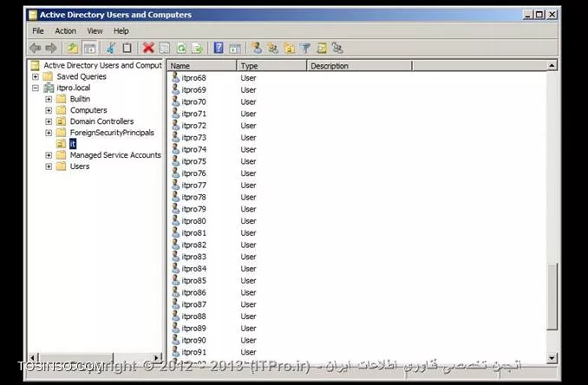Select the root Active Directory Users node
Image resolution: width=588 pixels, height=385 pixels.
pos(102,65)
